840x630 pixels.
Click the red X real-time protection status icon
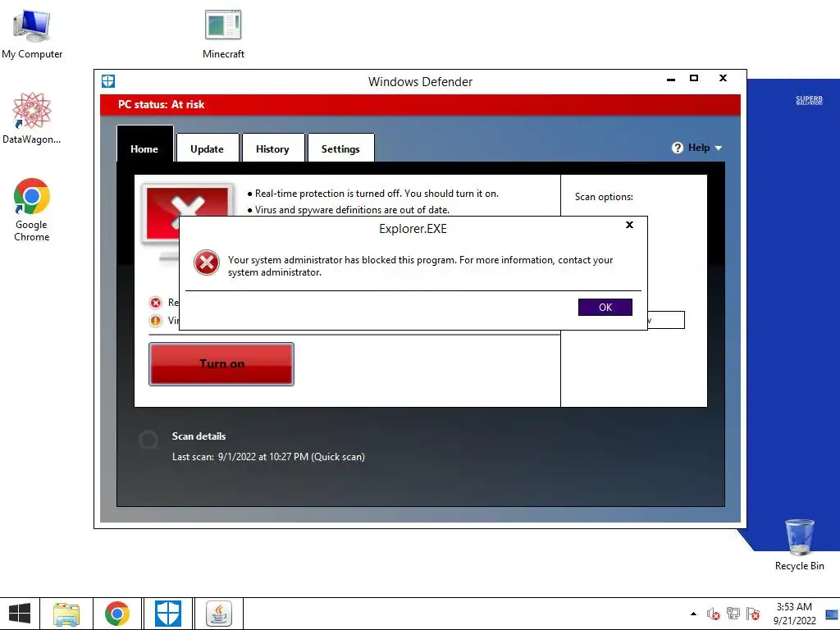point(155,304)
